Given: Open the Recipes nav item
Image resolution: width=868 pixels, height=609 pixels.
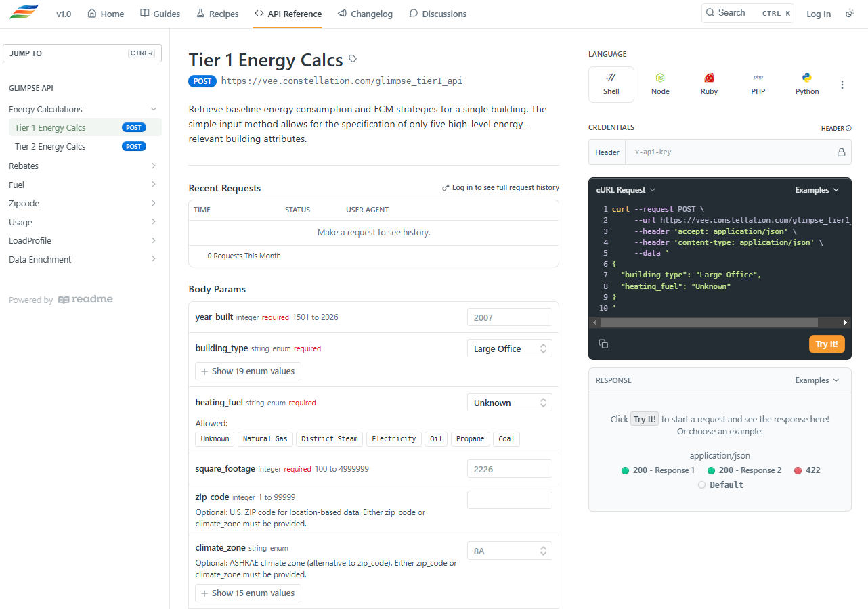Looking at the screenshot, I should (217, 14).
